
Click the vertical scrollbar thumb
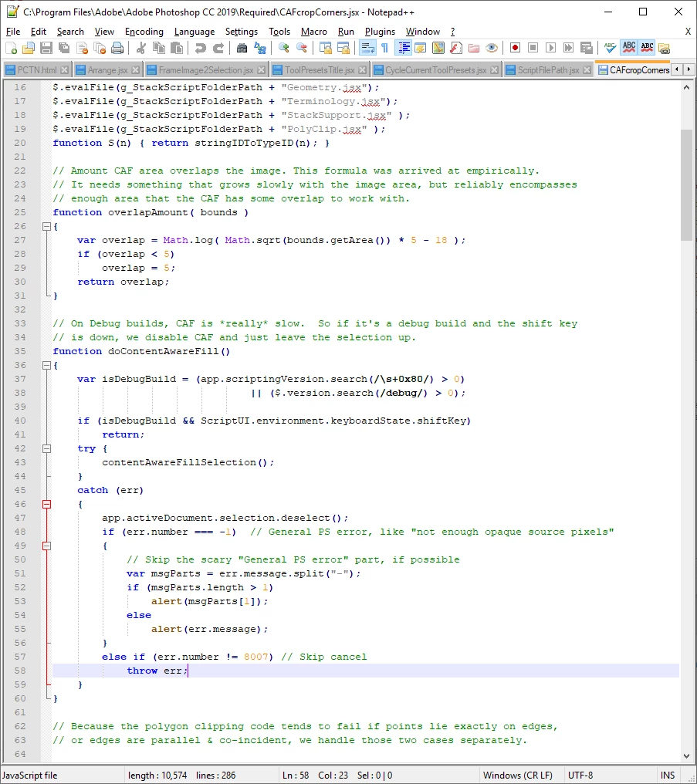[x=686, y=185]
